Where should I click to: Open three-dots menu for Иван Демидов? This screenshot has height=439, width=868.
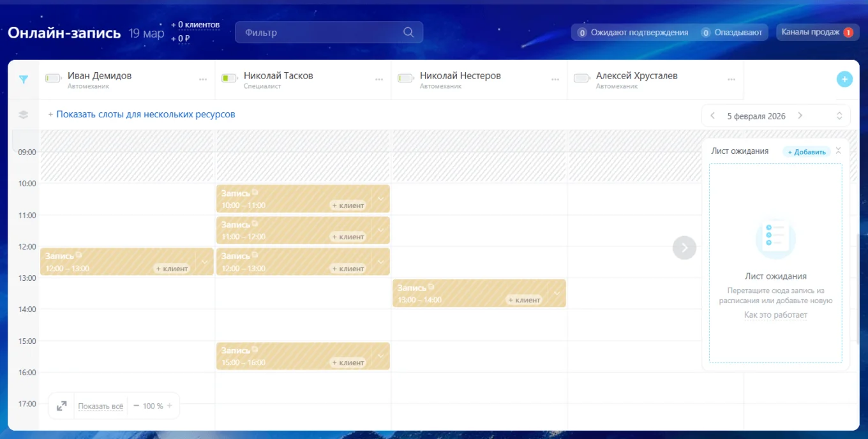click(203, 80)
